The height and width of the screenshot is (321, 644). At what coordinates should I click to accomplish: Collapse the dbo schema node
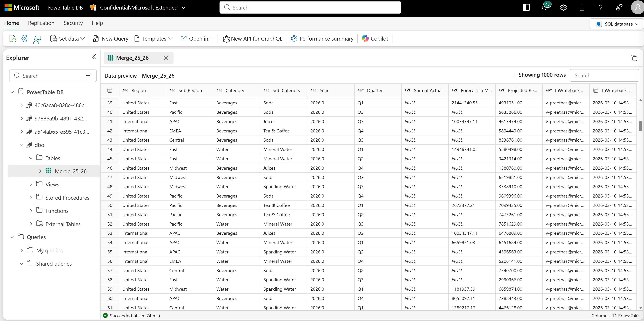click(21, 145)
